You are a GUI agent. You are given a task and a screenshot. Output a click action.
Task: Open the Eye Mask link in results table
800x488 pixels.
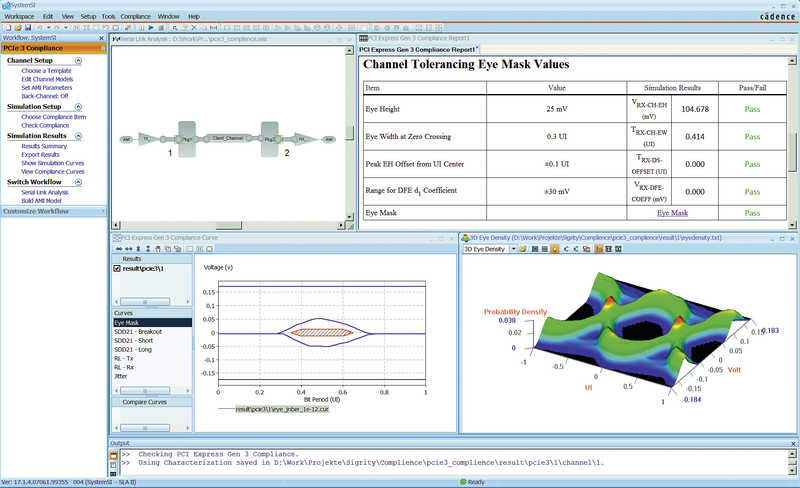672,213
